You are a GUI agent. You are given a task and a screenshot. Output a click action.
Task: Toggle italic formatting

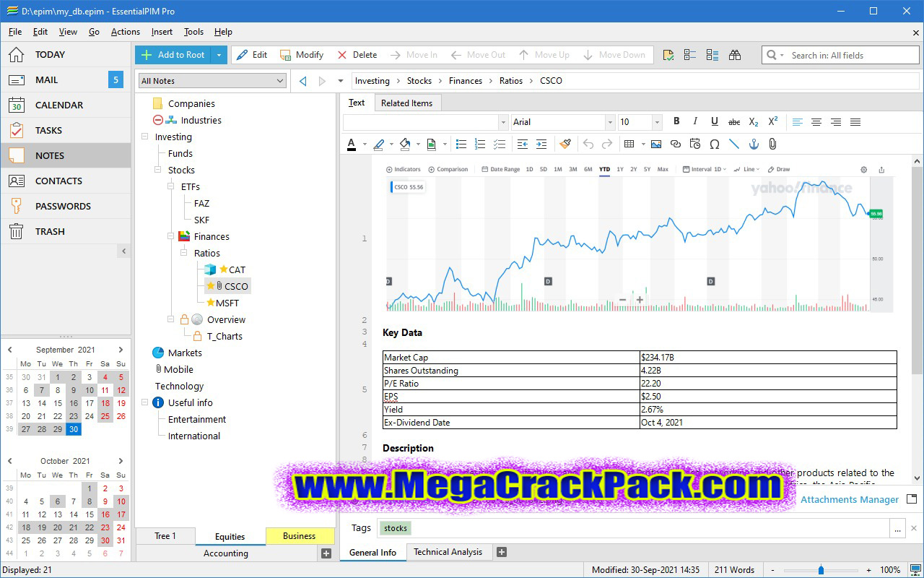pyautogui.click(x=695, y=121)
